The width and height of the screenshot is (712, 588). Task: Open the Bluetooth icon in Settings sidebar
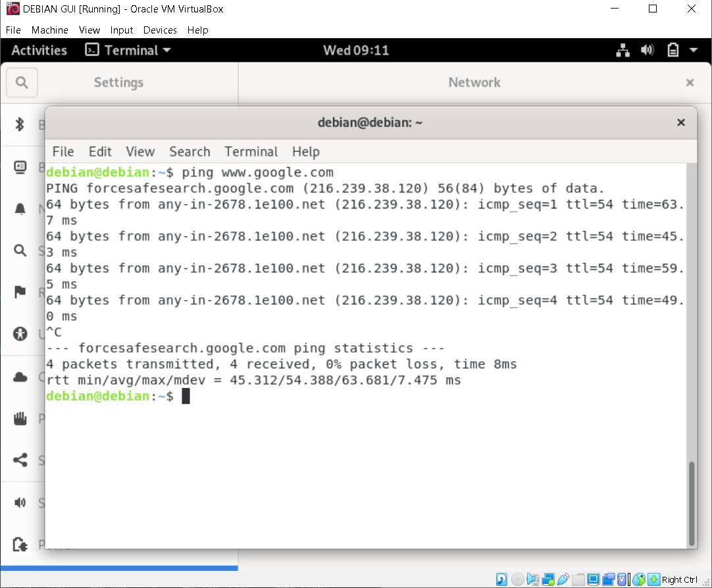click(x=20, y=124)
